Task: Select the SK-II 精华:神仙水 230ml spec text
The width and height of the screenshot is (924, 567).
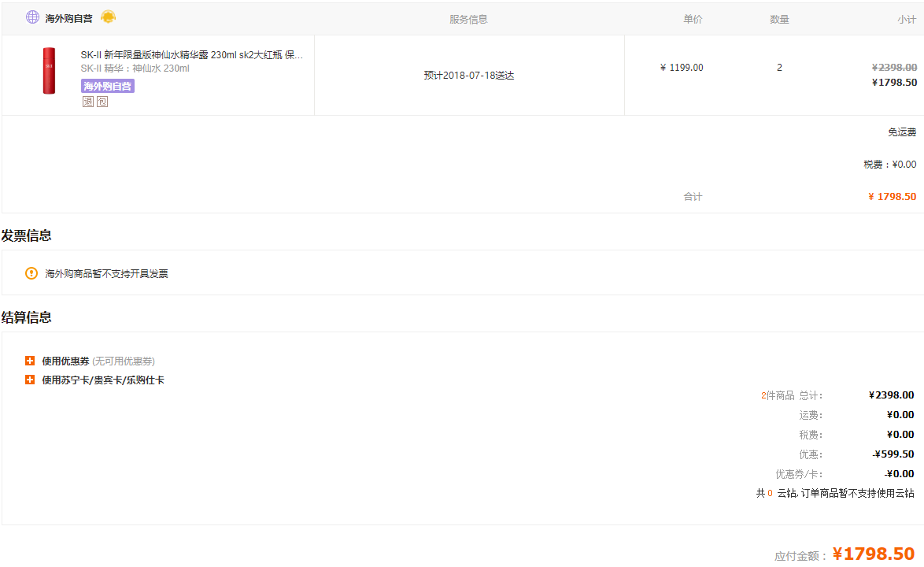Action: click(135, 69)
